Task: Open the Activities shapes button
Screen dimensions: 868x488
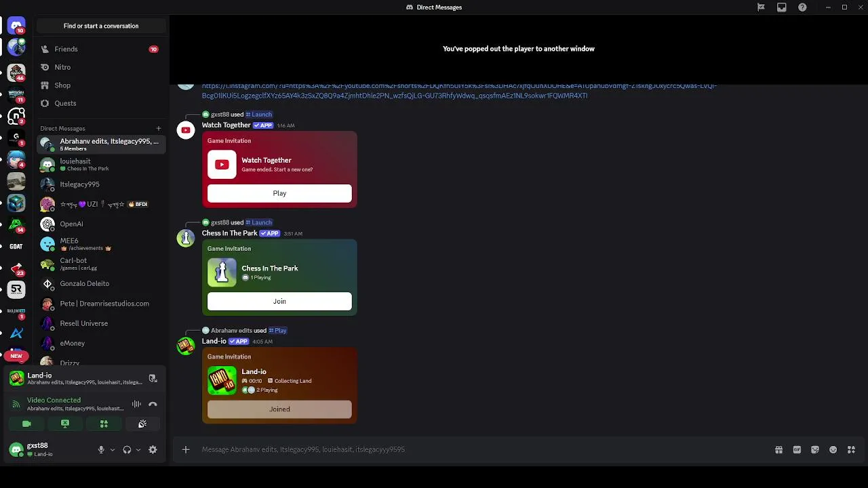Action: click(104, 424)
